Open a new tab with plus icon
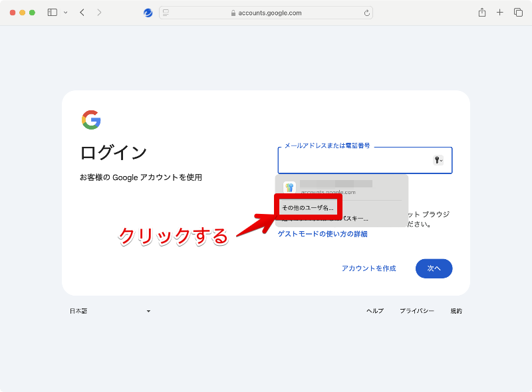Screen dimensions: 532x392 pyautogui.click(x=500, y=13)
